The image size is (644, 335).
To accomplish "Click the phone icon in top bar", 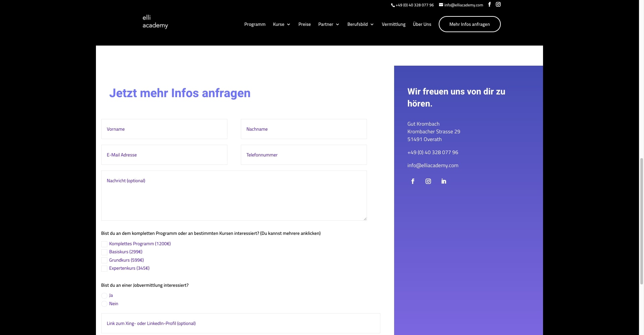I will coord(393,5).
